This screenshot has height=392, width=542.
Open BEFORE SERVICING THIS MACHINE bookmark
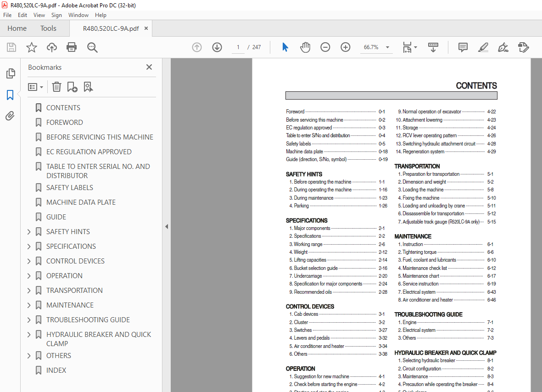pyautogui.click(x=100, y=137)
